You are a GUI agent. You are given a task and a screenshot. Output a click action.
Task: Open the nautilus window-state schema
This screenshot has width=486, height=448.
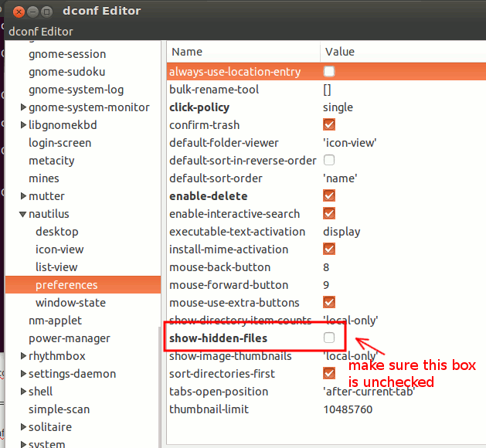tap(70, 303)
